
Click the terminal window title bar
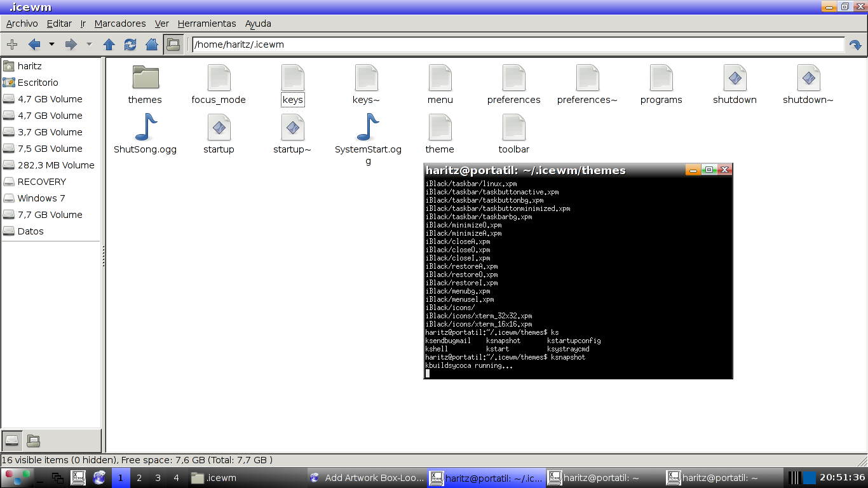[554, 170]
